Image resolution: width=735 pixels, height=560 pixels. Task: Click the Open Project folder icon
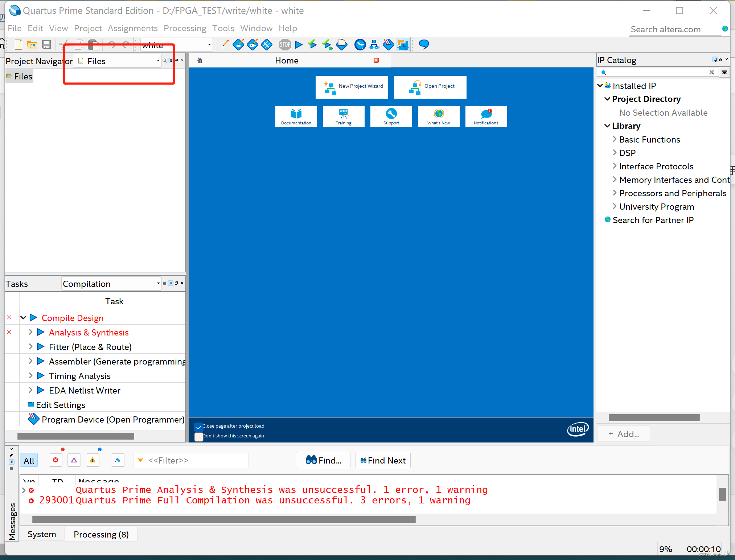[32, 45]
